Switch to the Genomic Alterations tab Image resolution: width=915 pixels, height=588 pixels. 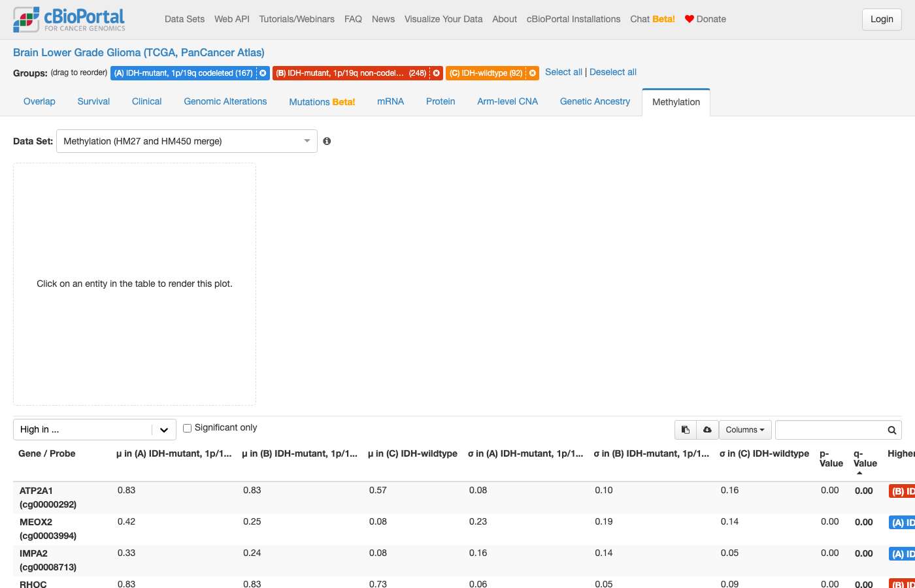[x=225, y=101]
